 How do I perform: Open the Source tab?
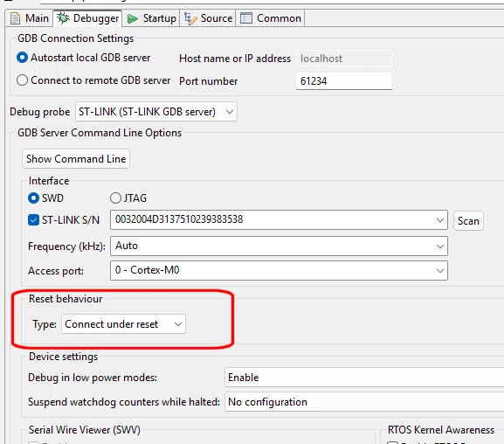(208, 18)
